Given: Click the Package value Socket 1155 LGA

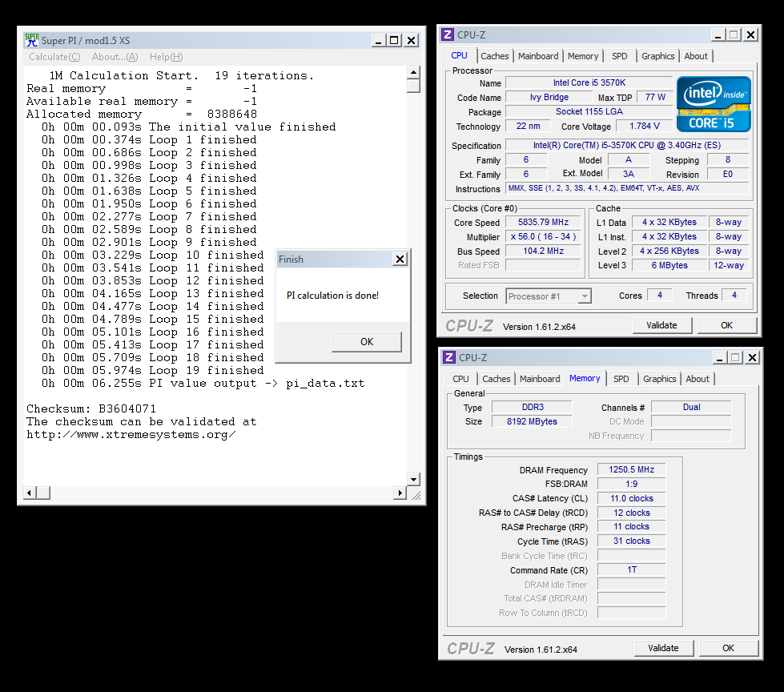Looking at the screenshot, I should (x=589, y=111).
